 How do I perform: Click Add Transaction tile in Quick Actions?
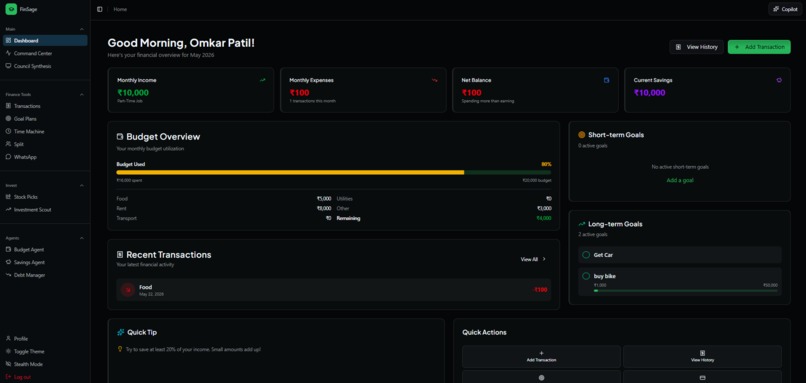click(541, 357)
